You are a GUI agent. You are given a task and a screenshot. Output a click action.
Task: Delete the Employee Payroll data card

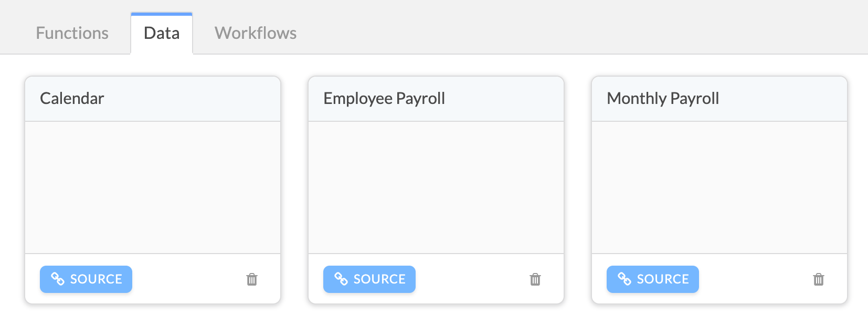pos(535,279)
